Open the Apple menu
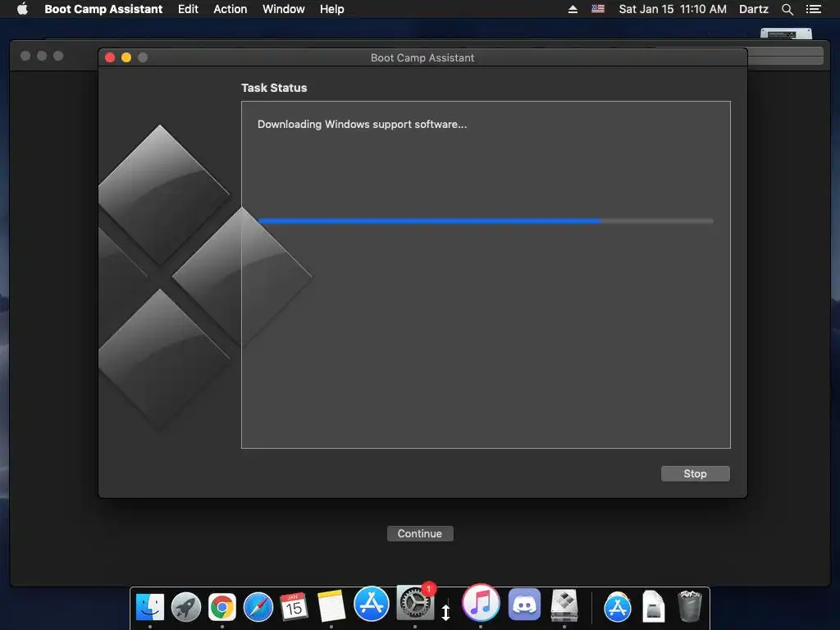Screen dimensions: 840x630 click(x=22, y=9)
